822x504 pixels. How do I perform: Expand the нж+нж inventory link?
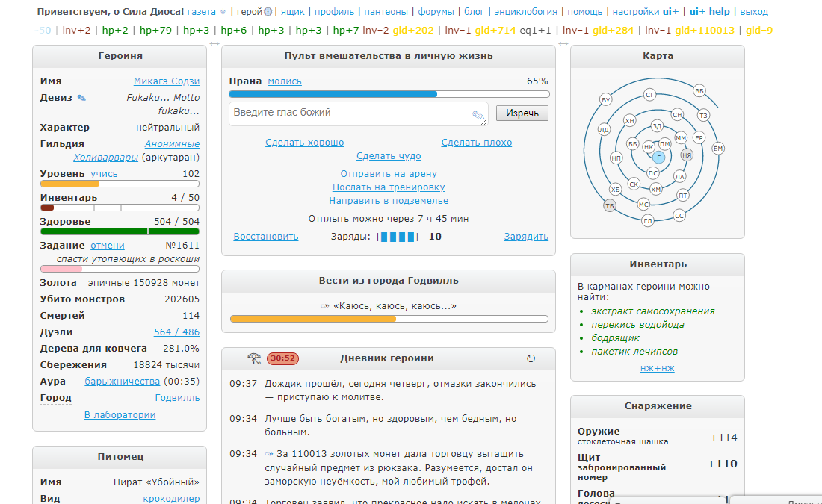pos(657,368)
